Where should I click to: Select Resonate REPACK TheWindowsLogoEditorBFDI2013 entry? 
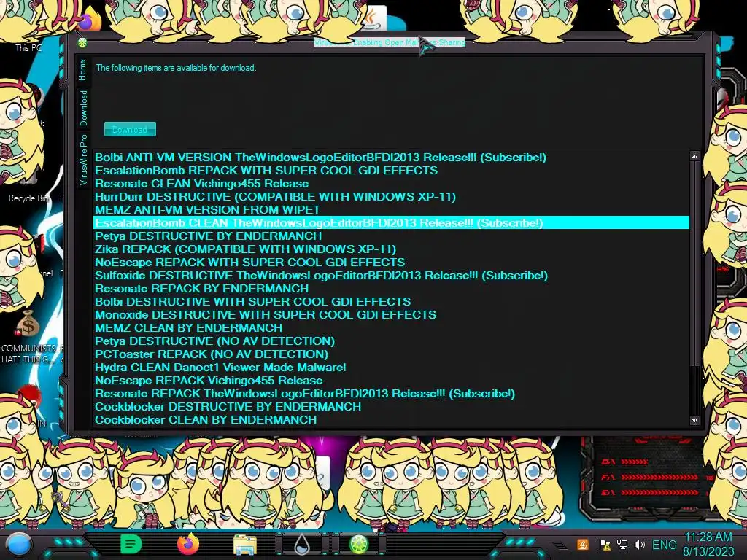click(x=391, y=394)
